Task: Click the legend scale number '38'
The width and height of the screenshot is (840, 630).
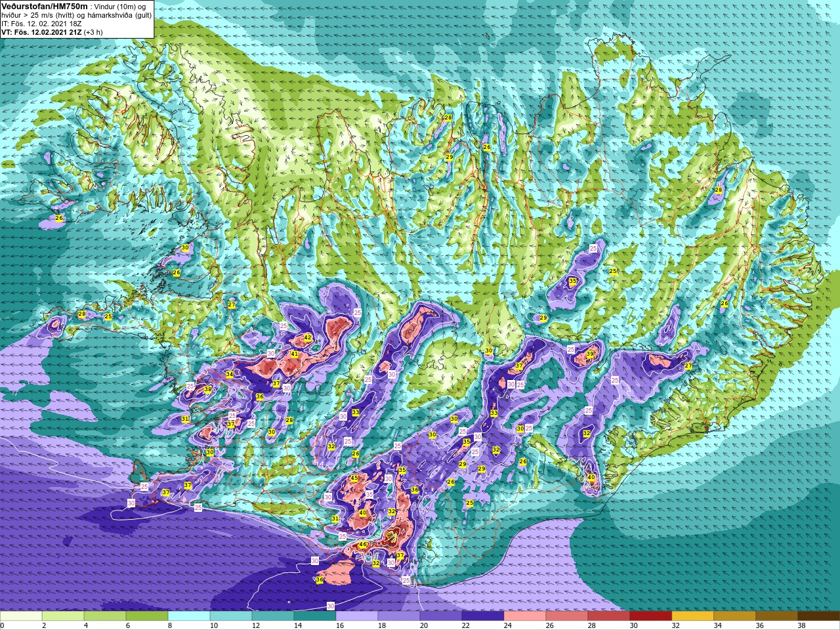Action: tap(801, 626)
